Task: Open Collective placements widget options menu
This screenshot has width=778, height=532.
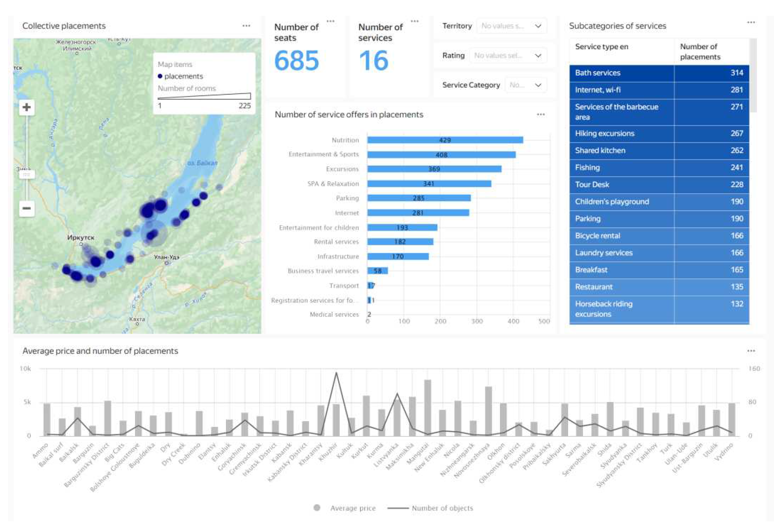Action: [246, 26]
